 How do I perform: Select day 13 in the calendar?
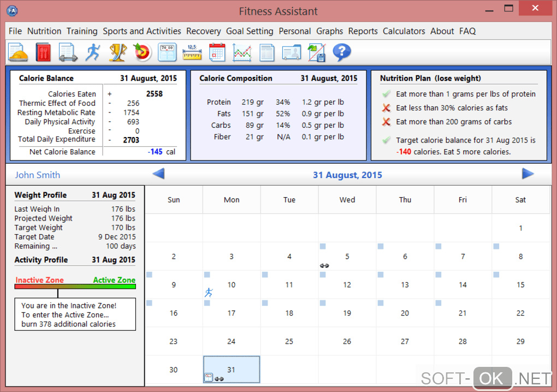click(405, 285)
